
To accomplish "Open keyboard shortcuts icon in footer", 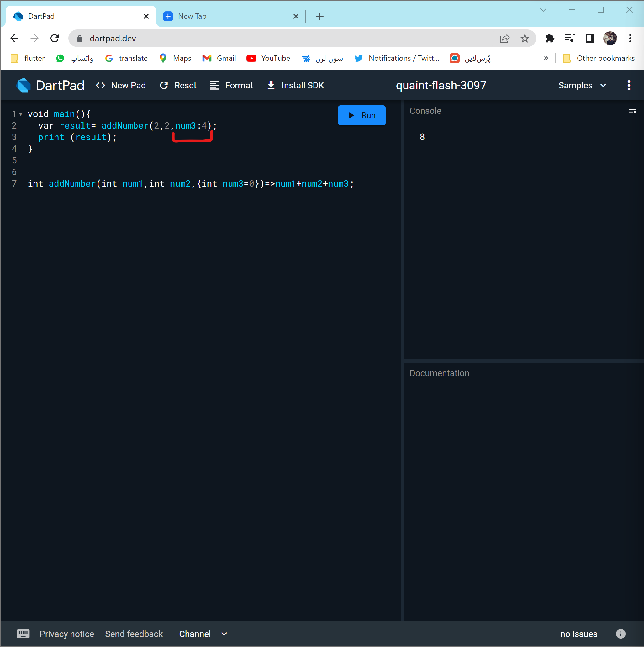I will pyautogui.click(x=23, y=634).
